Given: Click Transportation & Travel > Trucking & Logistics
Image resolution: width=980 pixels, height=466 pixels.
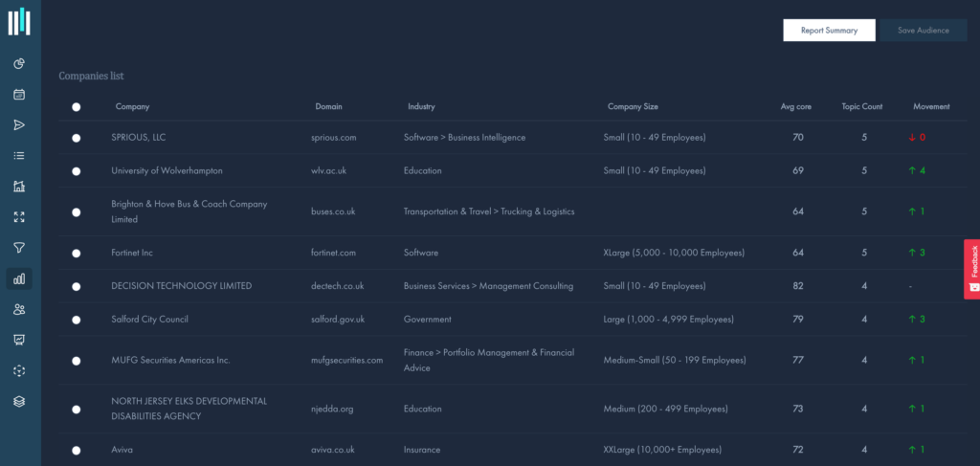Looking at the screenshot, I should point(489,211).
